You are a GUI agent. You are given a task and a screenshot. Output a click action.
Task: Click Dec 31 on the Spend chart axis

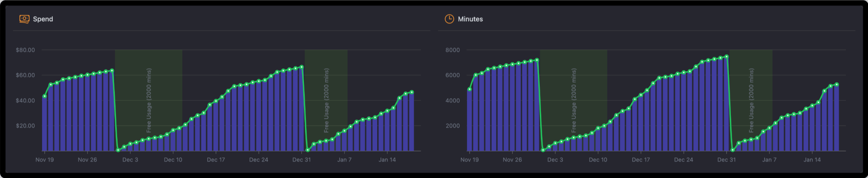click(302, 160)
